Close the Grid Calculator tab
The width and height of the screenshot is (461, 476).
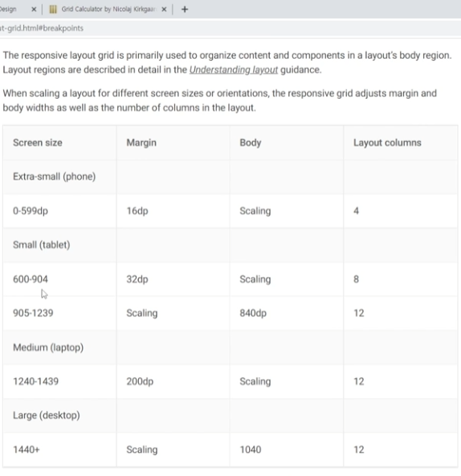point(164,10)
